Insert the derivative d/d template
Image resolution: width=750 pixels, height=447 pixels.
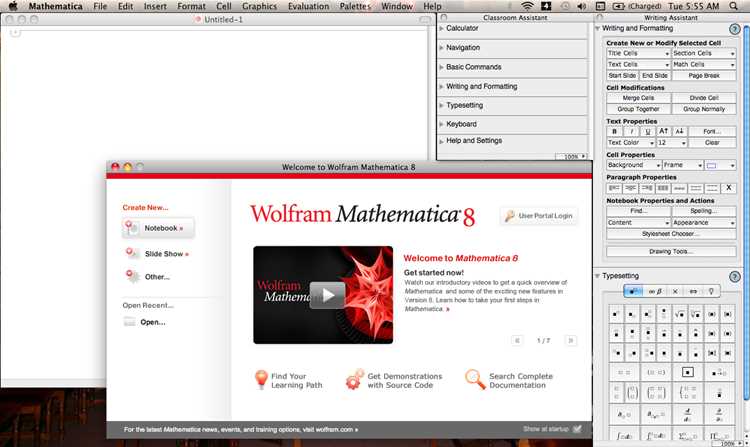tap(687, 414)
